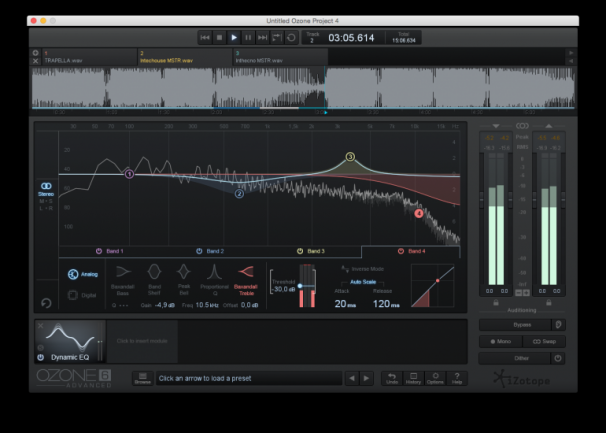Toggle the Dynamic EQ module power

(41, 356)
